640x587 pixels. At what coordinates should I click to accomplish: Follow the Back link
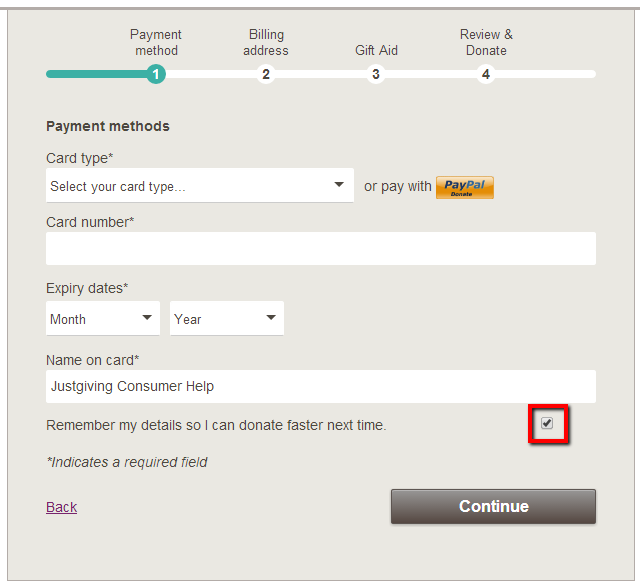click(62, 507)
